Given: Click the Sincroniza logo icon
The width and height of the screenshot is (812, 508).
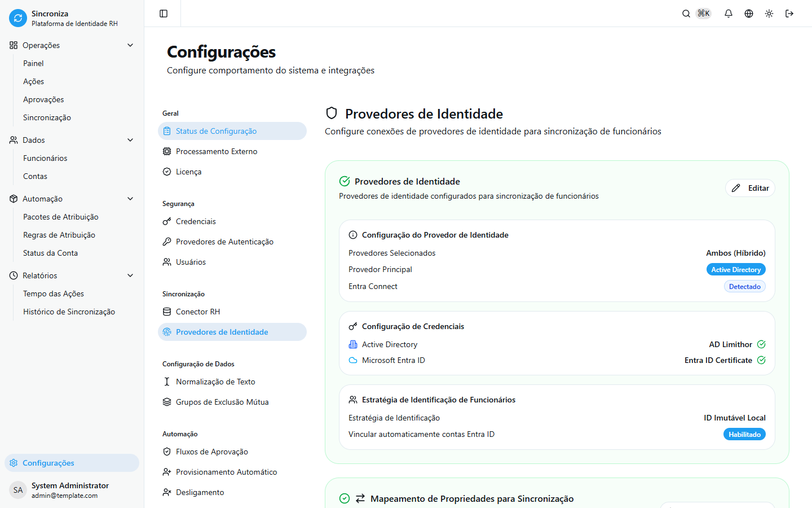Looking at the screenshot, I should 17,17.
